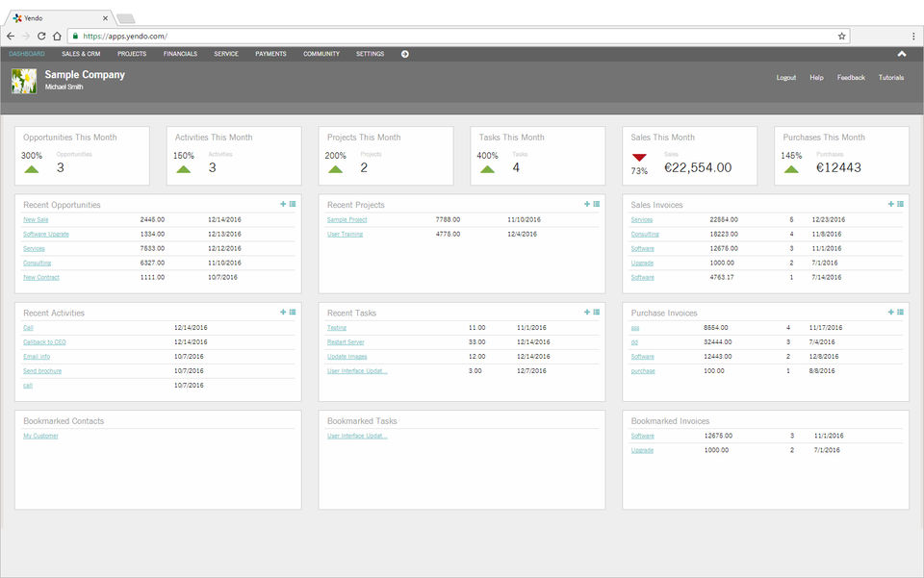The height and width of the screenshot is (578, 924).
Task: Open the Community menu
Action: [321, 54]
